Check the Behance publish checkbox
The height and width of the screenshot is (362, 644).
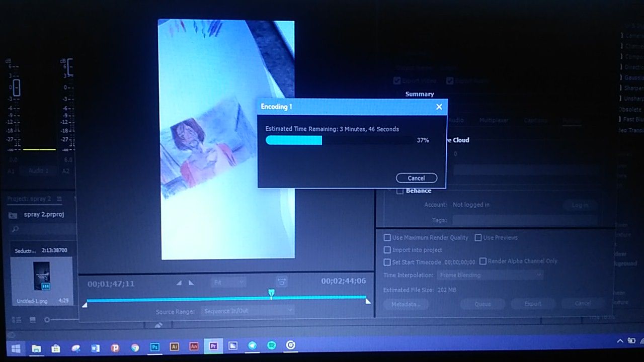tap(400, 191)
